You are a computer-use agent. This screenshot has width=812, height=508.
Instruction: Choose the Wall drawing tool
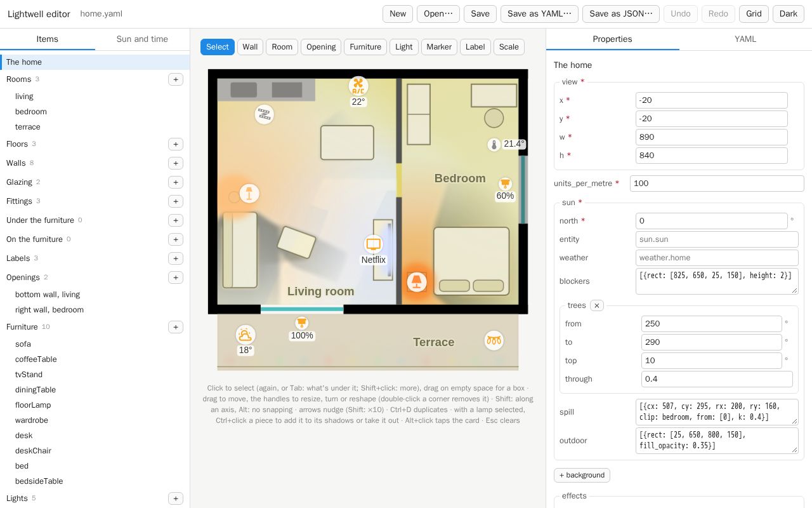coord(250,47)
